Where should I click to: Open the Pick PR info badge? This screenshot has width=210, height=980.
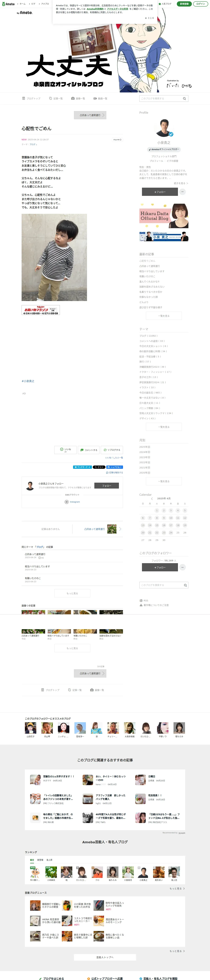click(x=117, y=140)
